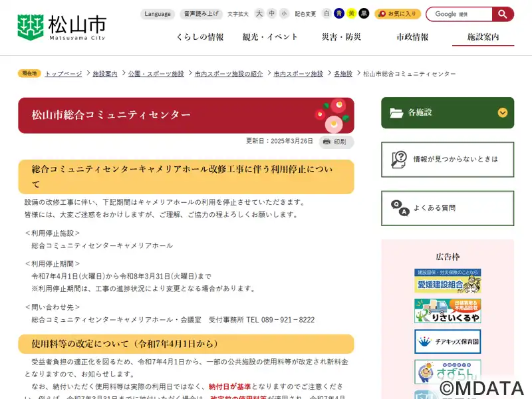532x399 pixels.
Task: Open the 市政情報 menu
Action: pyautogui.click(x=412, y=37)
